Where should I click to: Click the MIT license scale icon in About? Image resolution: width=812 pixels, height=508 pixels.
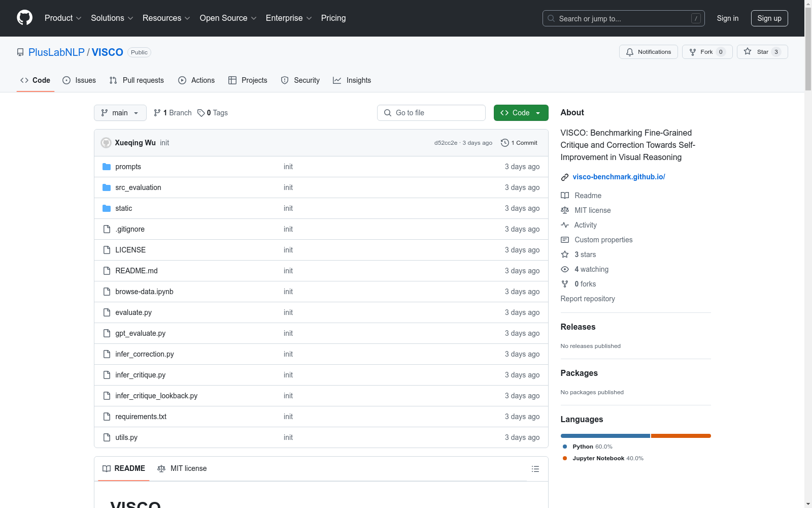click(565, 210)
